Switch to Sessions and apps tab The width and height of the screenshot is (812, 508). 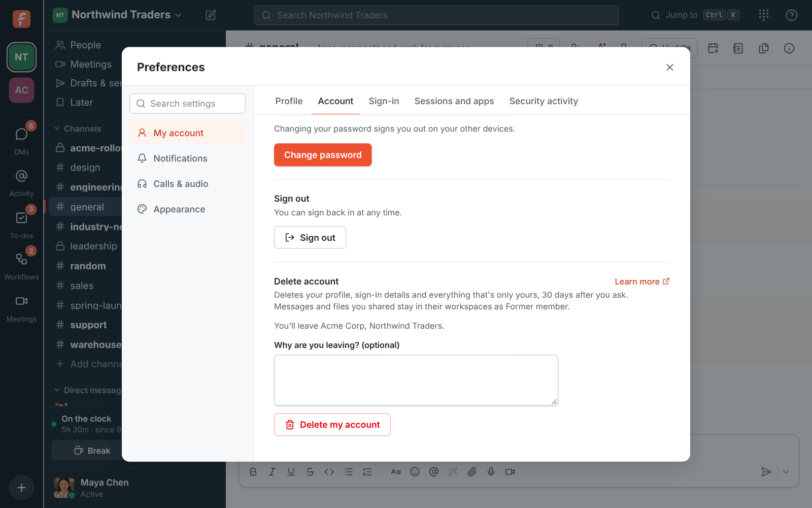tap(454, 101)
